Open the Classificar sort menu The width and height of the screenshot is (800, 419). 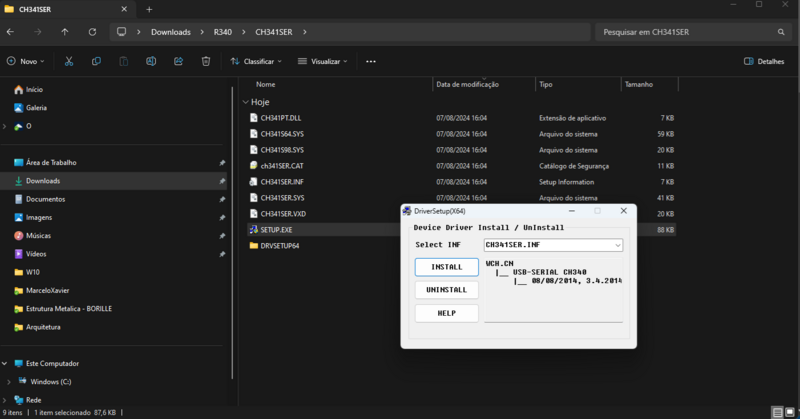[256, 61]
